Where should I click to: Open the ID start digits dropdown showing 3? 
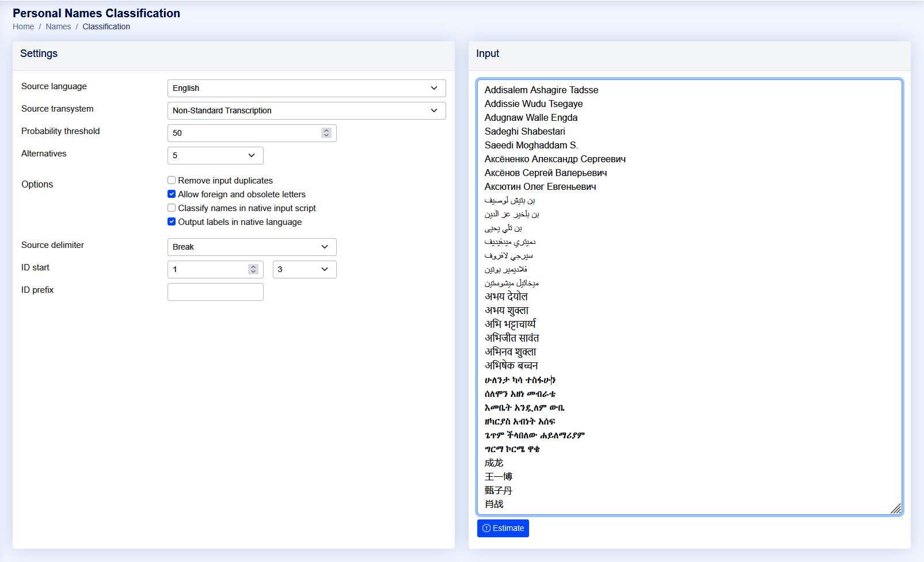[x=305, y=269]
